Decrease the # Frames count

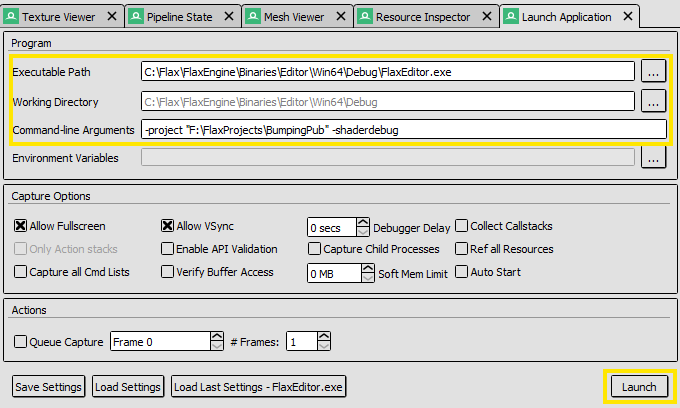click(x=324, y=346)
